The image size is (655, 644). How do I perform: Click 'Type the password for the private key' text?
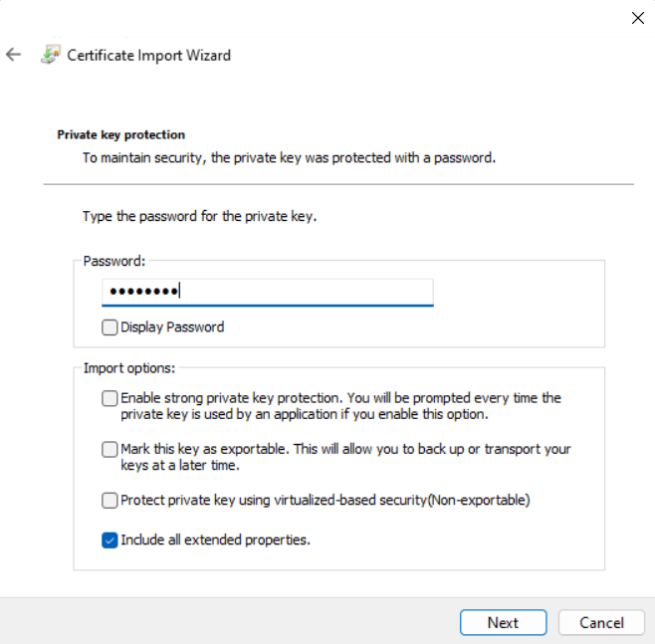(199, 216)
